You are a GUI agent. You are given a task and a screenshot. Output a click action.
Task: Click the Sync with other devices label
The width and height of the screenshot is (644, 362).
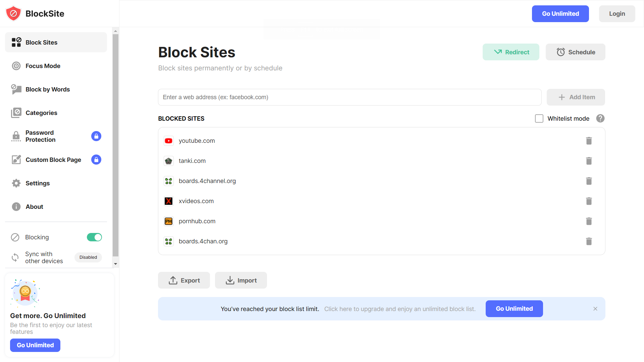(44, 257)
